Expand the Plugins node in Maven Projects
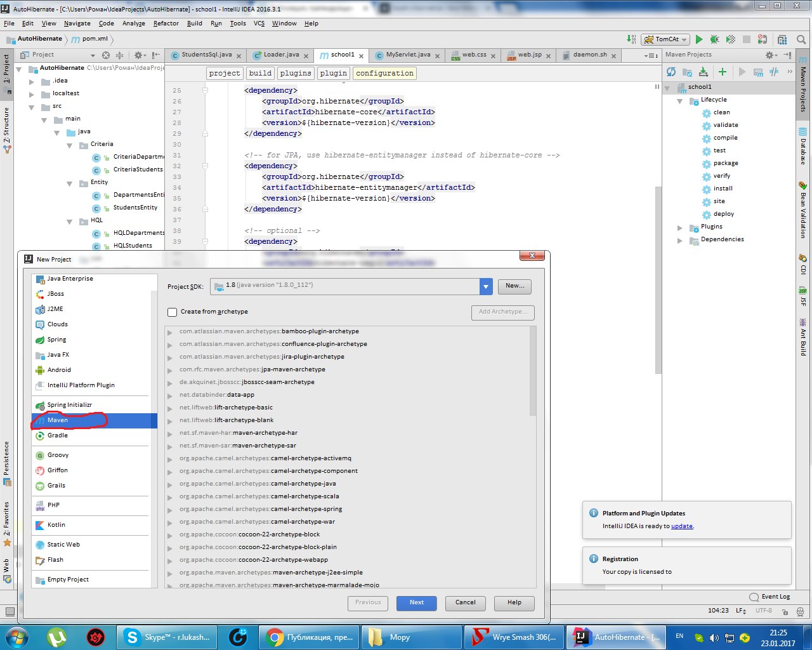This screenshot has height=650, width=812. [680, 227]
